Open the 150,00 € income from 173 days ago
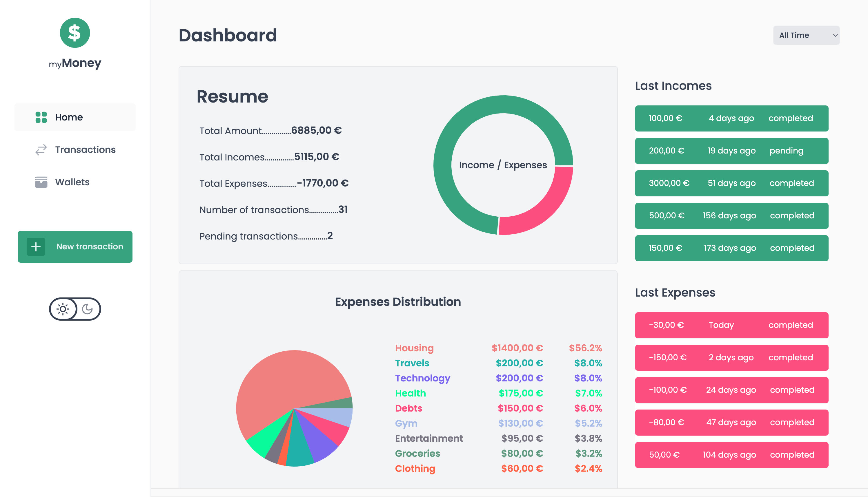868x497 pixels. point(732,248)
